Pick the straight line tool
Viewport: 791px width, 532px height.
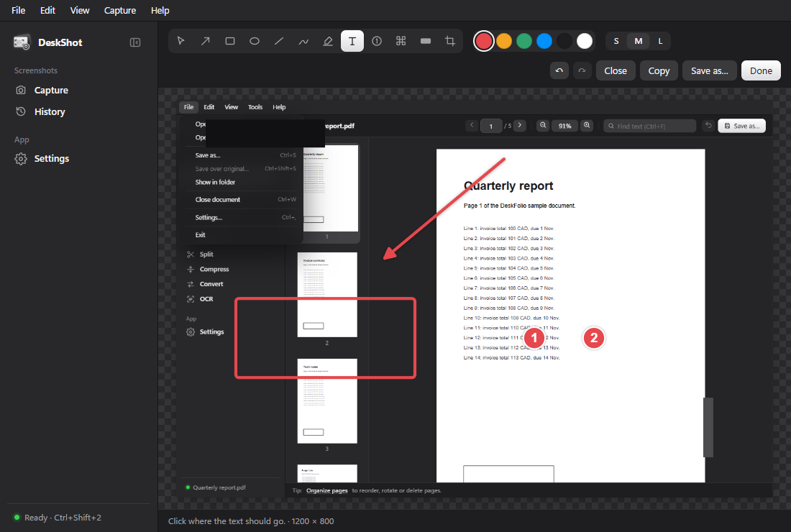(x=279, y=42)
